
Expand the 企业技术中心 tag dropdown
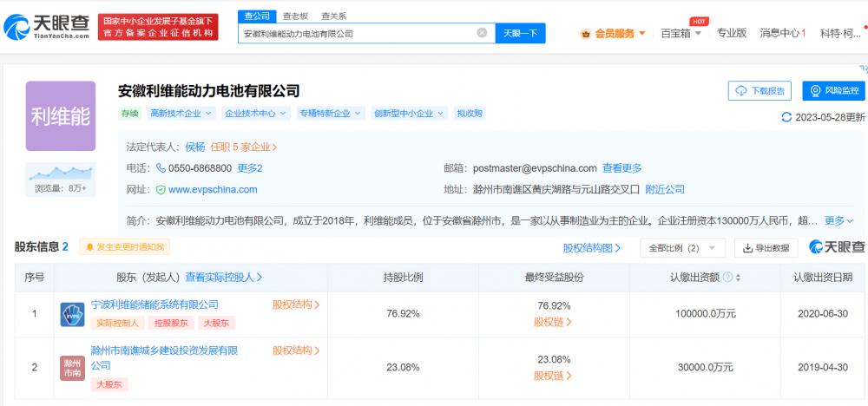(x=256, y=114)
